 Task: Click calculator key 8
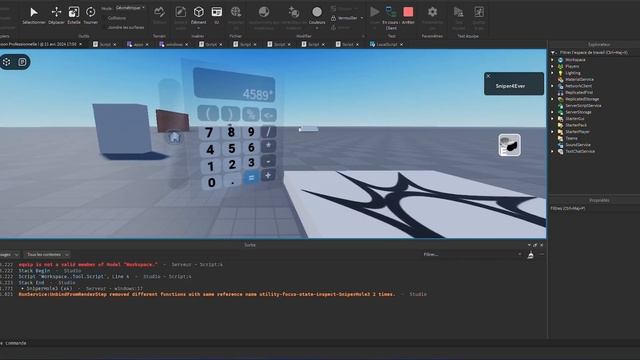coord(231,132)
